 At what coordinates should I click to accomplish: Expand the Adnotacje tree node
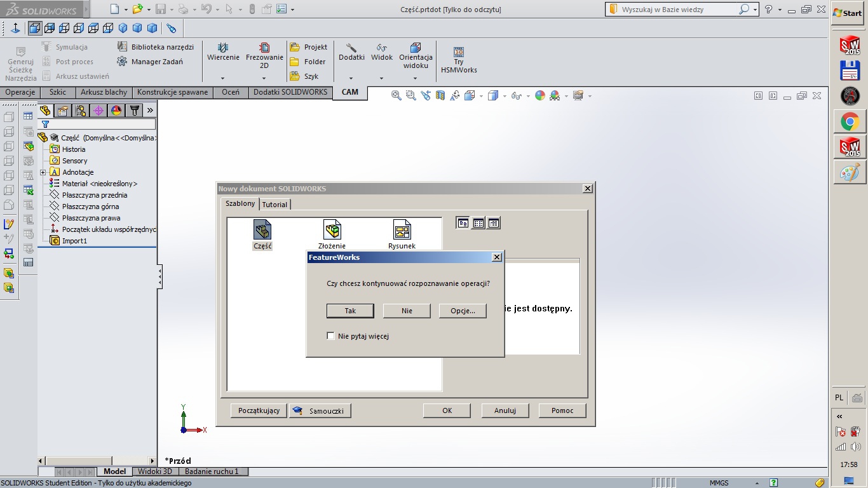pyautogui.click(x=43, y=172)
